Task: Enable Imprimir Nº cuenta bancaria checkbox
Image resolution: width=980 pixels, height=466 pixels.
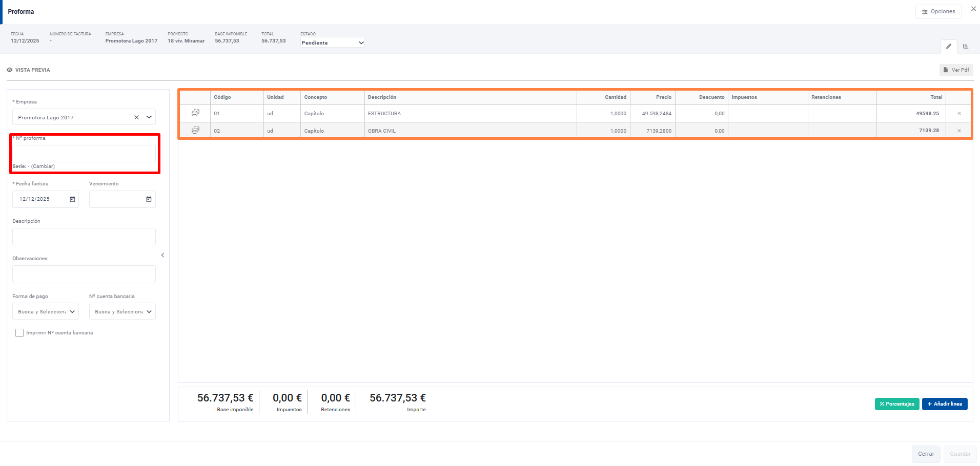Action: point(19,333)
